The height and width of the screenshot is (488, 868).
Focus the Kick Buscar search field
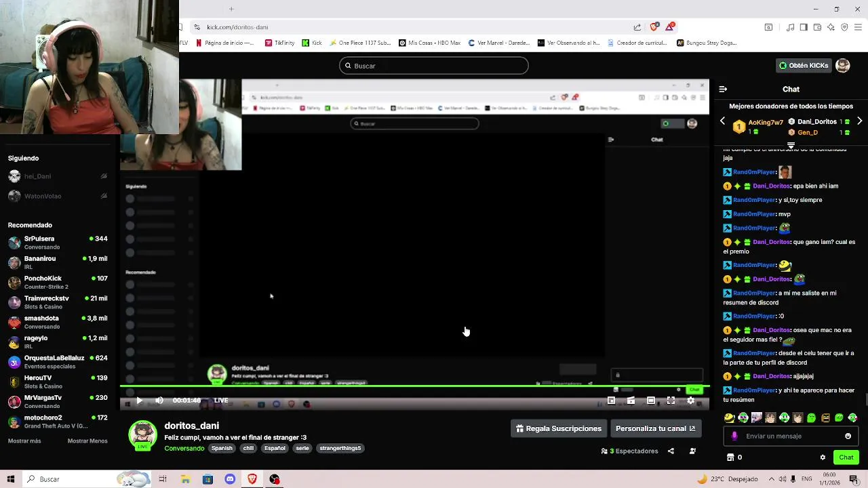click(x=434, y=66)
